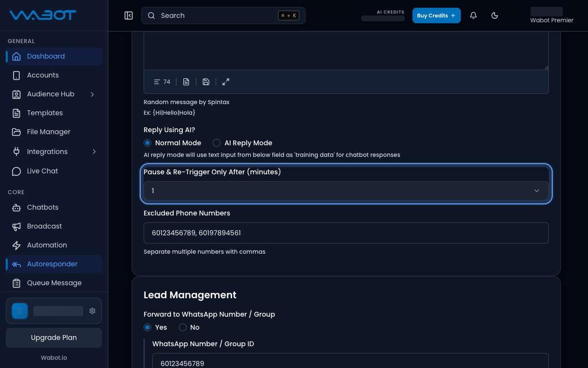Expand the Integrations submenu chevron

94,152
